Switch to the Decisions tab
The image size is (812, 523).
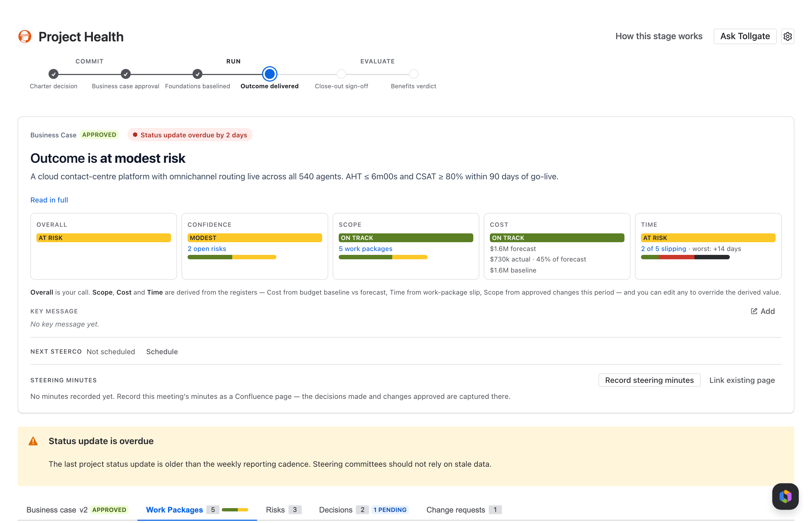[x=364, y=510]
